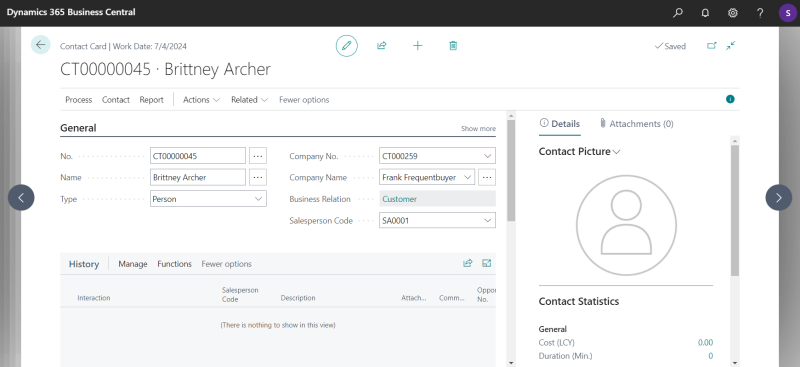Open the Contact menu

coord(116,100)
